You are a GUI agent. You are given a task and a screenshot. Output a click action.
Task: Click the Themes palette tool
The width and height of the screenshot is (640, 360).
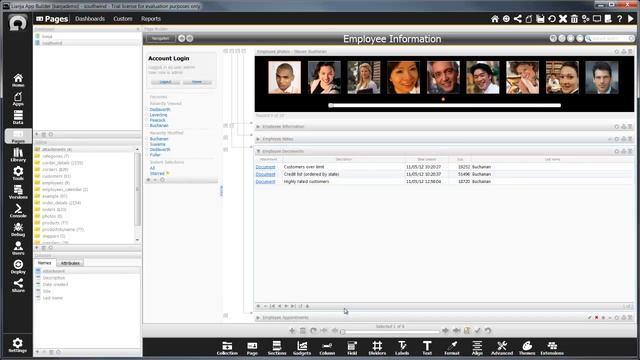[x=527, y=348]
